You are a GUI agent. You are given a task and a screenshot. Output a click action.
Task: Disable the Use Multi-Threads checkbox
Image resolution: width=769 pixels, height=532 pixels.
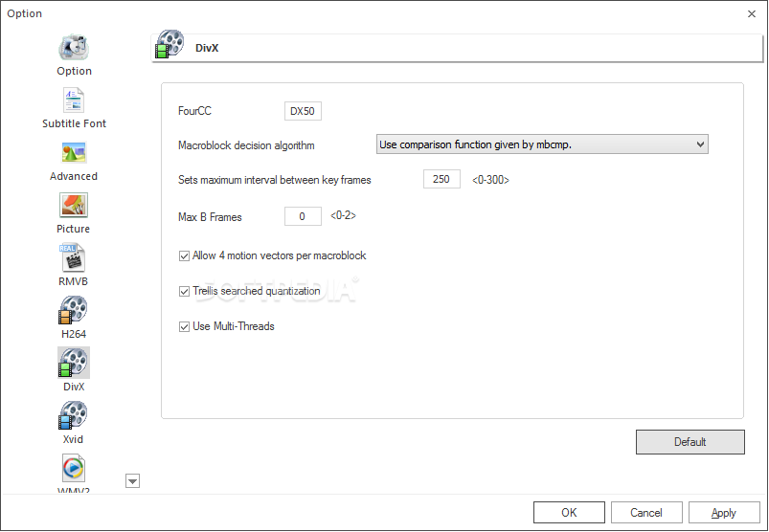tap(184, 326)
